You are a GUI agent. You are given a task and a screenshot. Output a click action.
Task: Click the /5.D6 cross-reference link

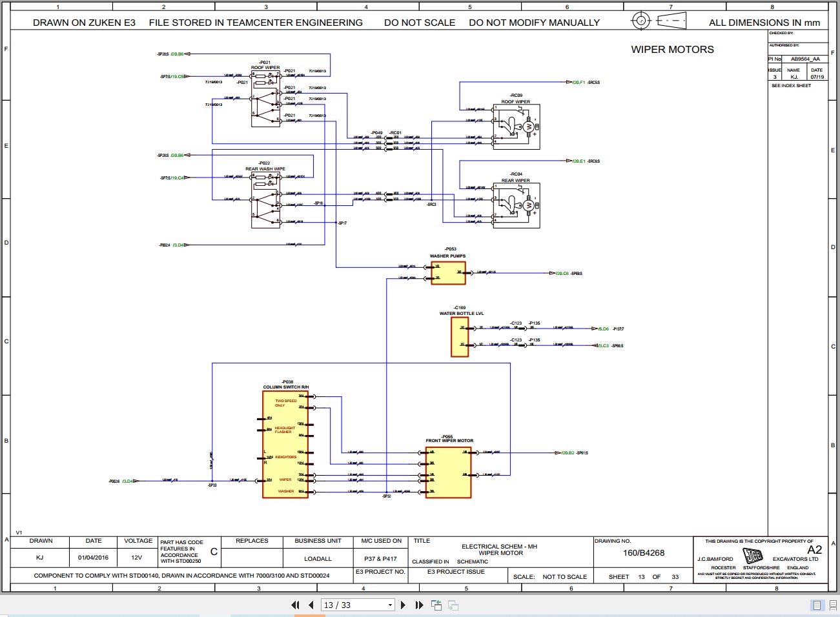(603, 329)
